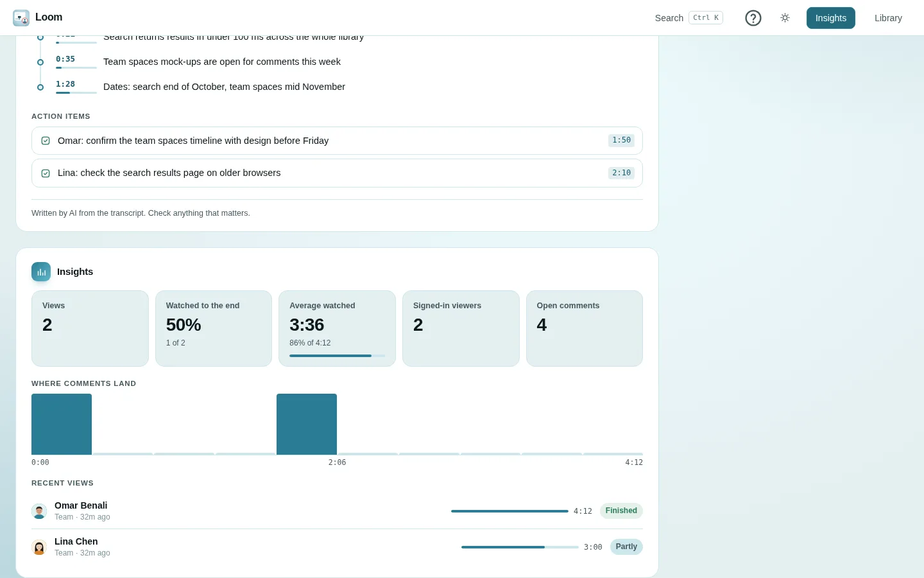This screenshot has width=924, height=578.
Task: Click the 'Recent views' heading
Action: [x=62, y=483]
